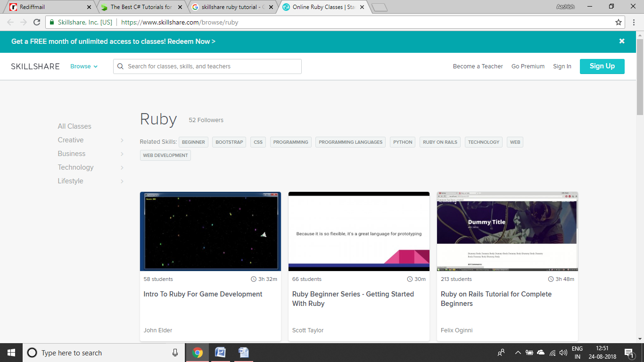
Task: Open teacher John Elder's profile
Action: [158, 330]
